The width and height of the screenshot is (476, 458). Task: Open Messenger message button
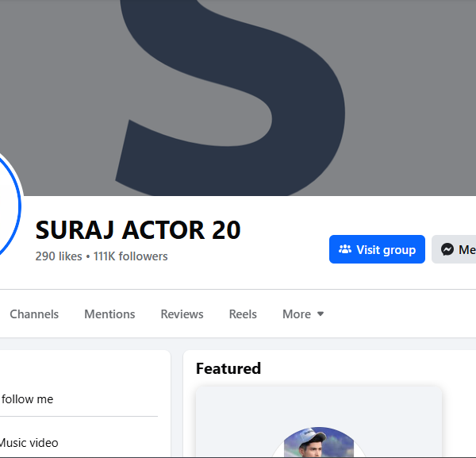click(x=454, y=249)
